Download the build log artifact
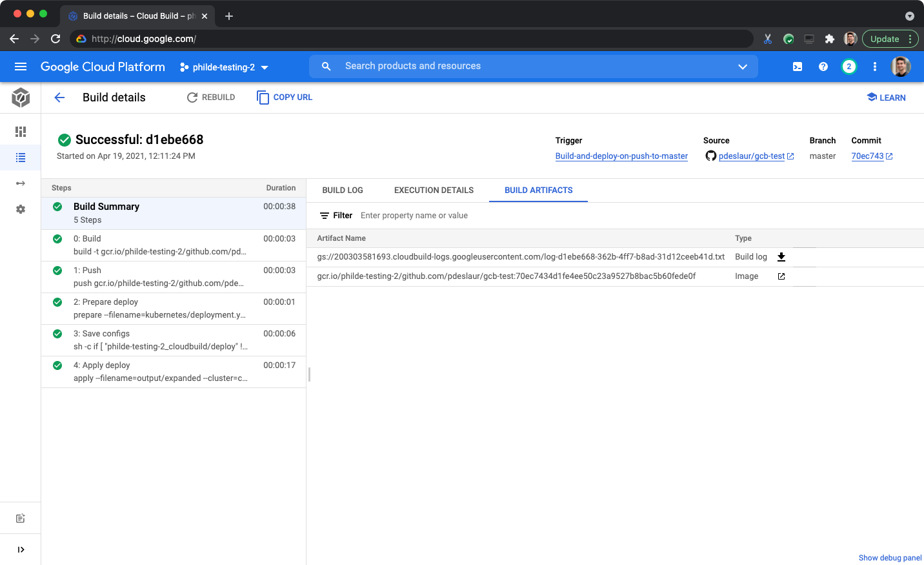This screenshot has width=924, height=565. coord(781,257)
